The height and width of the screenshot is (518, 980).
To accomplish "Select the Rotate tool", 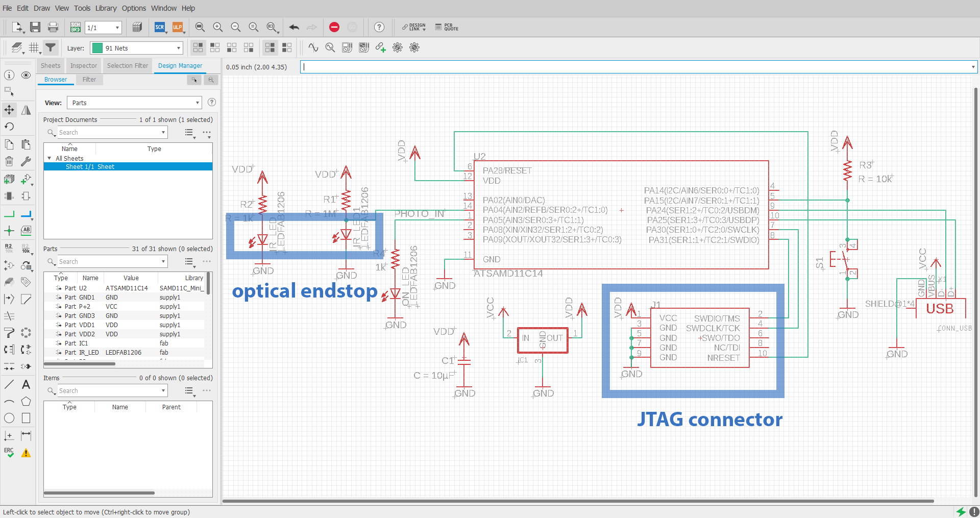I will 9,127.
